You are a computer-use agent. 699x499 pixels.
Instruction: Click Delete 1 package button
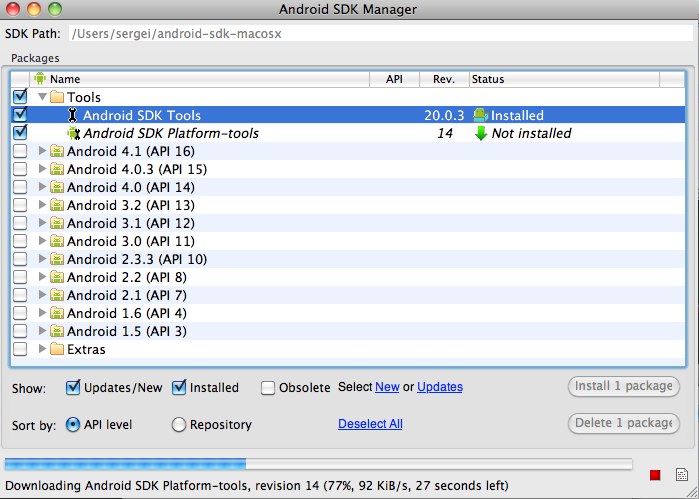[624, 423]
